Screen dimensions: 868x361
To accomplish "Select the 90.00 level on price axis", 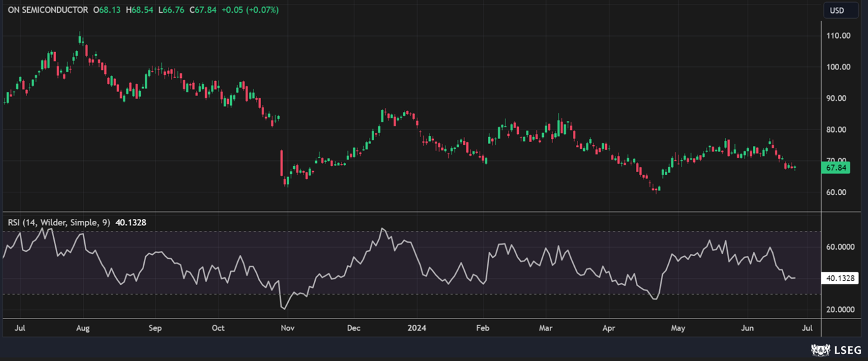I will click(838, 98).
